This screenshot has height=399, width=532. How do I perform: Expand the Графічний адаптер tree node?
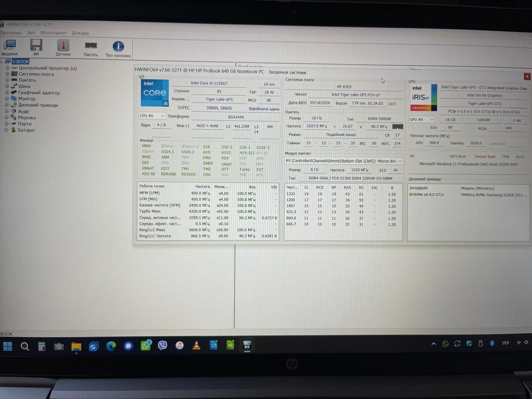7,93
